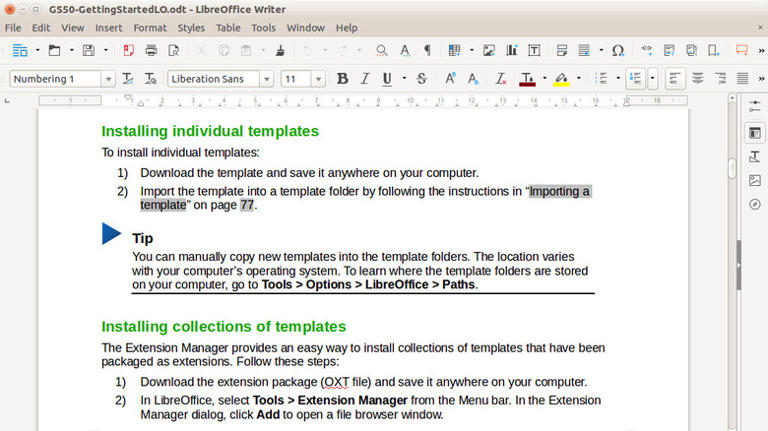The width and height of the screenshot is (768, 431).
Task: Insert a text box from toolbar
Action: 534,50
